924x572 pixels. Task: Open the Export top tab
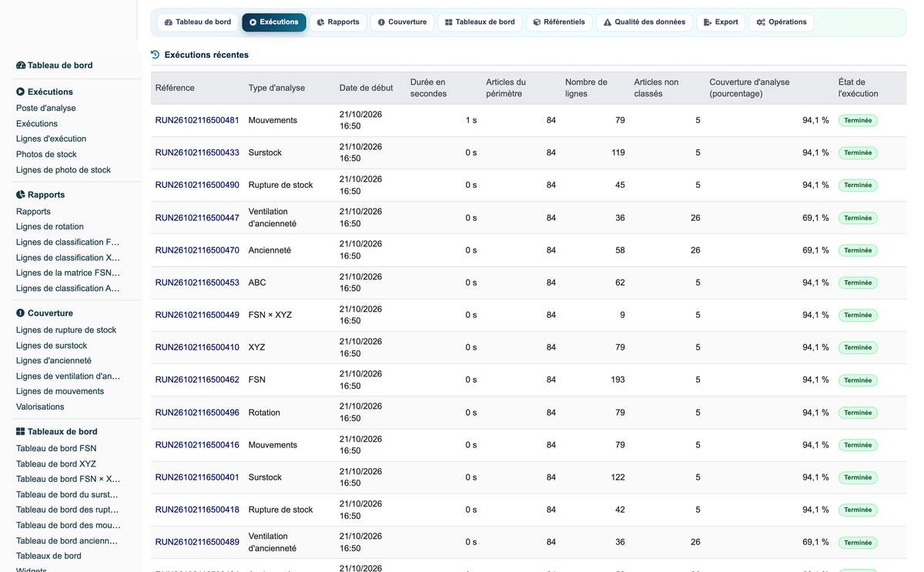point(721,22)
